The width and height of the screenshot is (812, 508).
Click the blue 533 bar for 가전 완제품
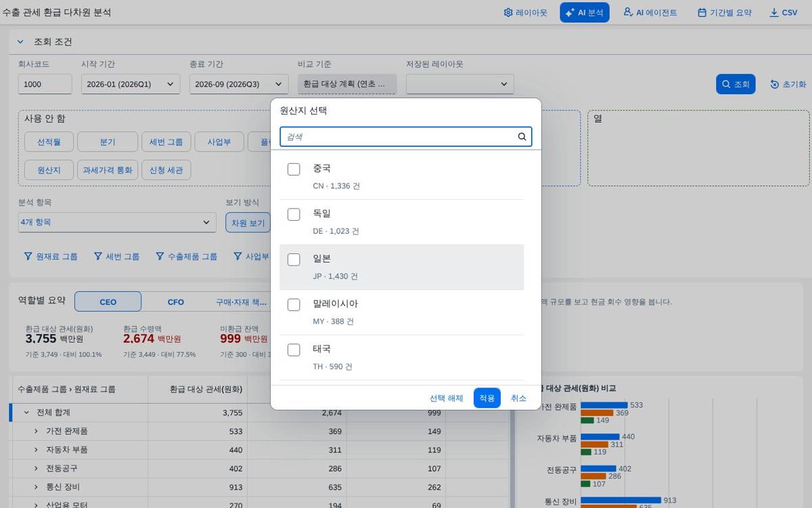tap(604, 405)
